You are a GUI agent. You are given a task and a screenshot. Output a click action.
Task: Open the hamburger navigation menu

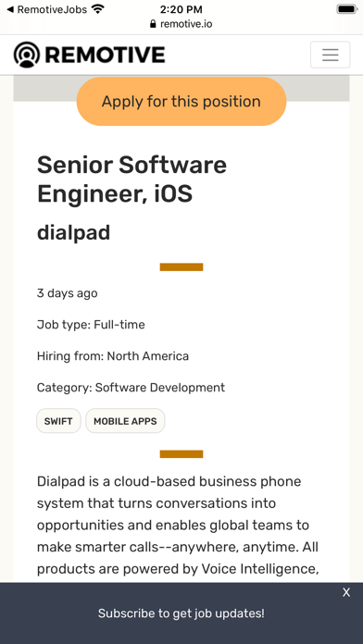330,55
